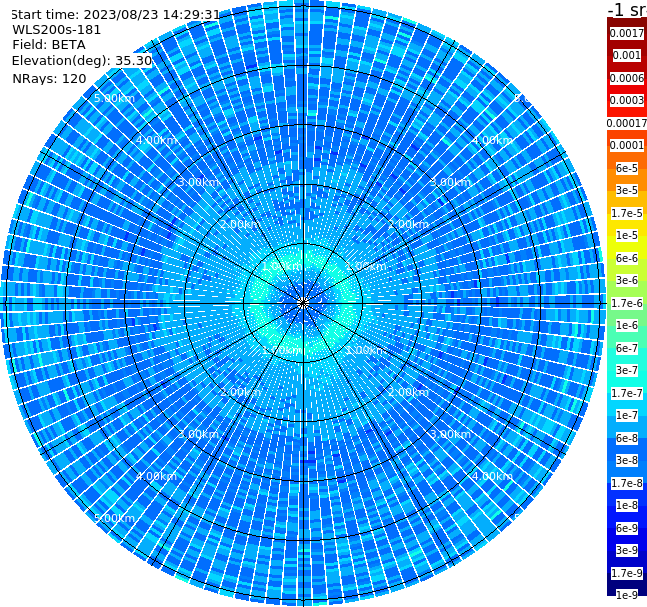647x607 pixels.
Task: Click the NRays: 120 label
Action: (x=49, y=78)
